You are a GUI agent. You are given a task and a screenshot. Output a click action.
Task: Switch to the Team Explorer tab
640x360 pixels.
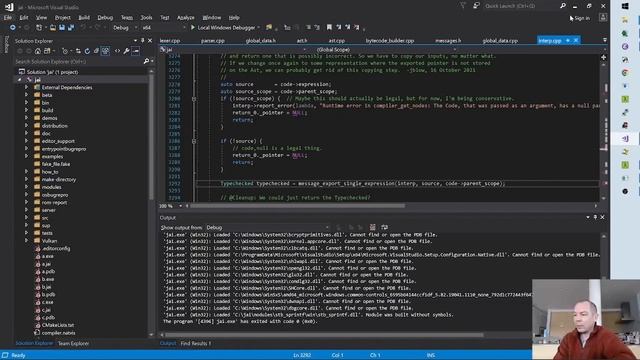[73, 343]
